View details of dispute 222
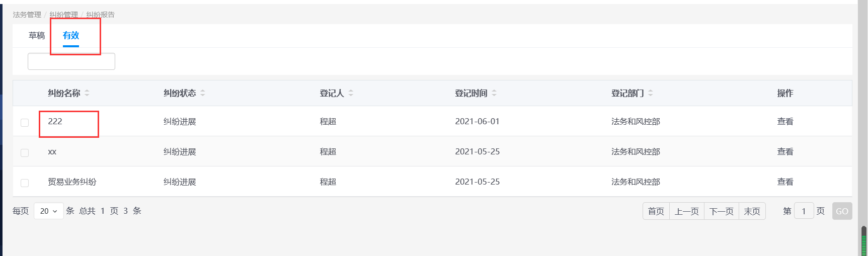The height and width of the screenshot is (256, 868). click(785, 122)
